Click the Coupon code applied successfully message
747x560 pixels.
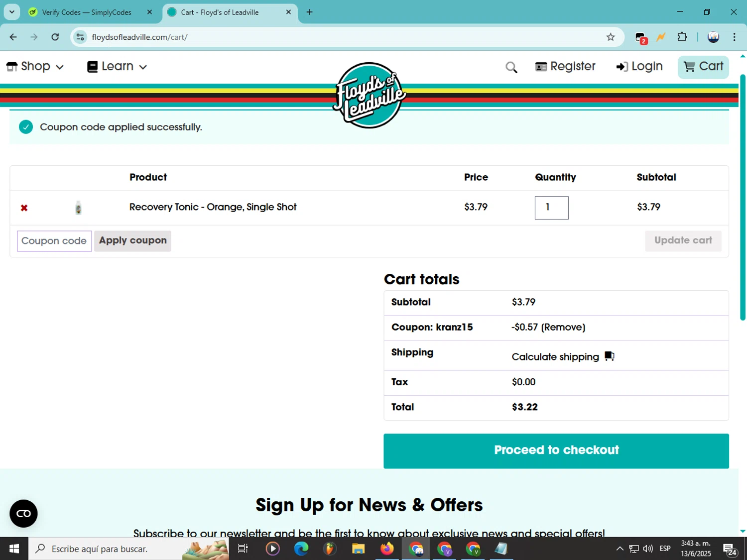click(x=121, y=127)
